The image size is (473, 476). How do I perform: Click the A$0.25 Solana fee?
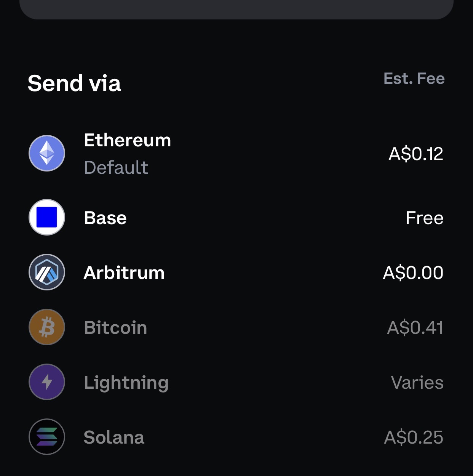click(x=414, y=438)
